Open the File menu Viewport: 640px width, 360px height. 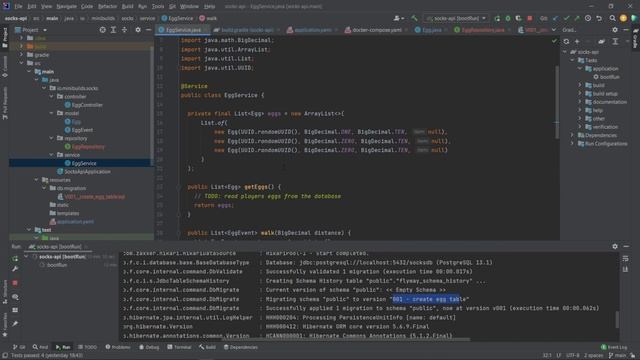click(x=18, y=7)
